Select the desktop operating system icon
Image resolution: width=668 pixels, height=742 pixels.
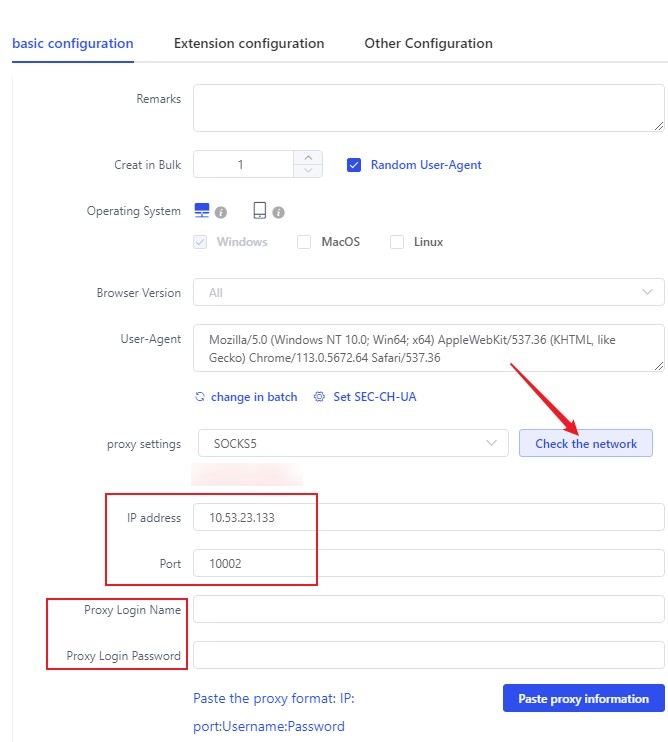click(202, 211)
